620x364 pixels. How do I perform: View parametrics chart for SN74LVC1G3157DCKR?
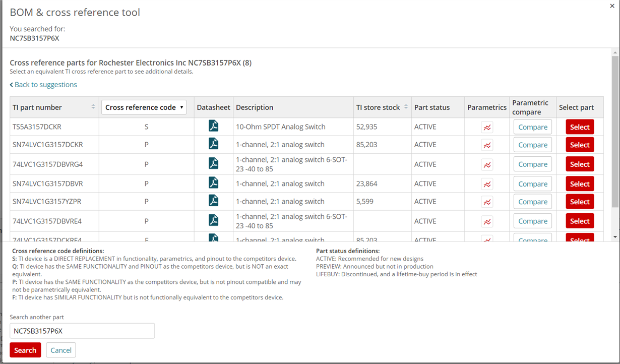click(x=487, y=145)
